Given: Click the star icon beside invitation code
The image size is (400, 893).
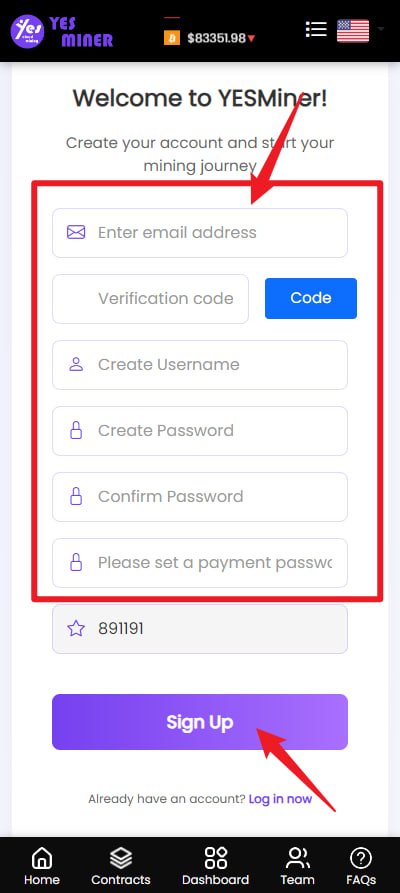Looking at the screenshot, I should (x=76, y=629).
